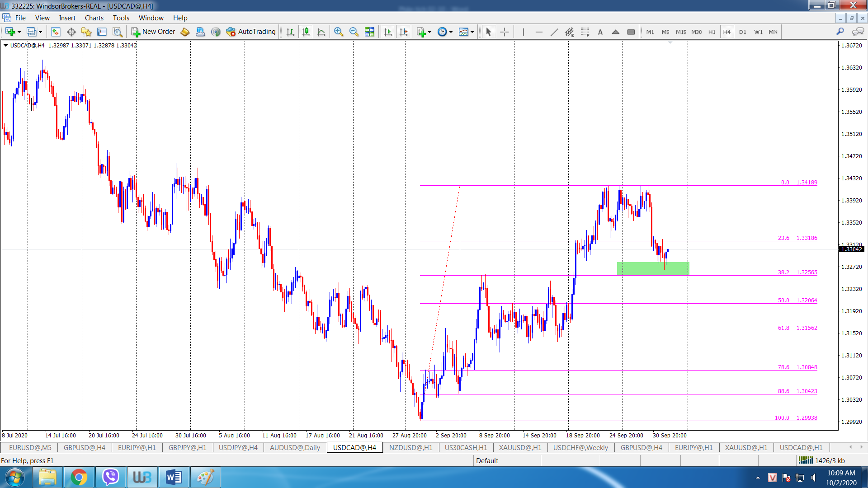Select the Horizontal Line drawing tool
Screen dimensions: 868x488
(x=539, y=32)
